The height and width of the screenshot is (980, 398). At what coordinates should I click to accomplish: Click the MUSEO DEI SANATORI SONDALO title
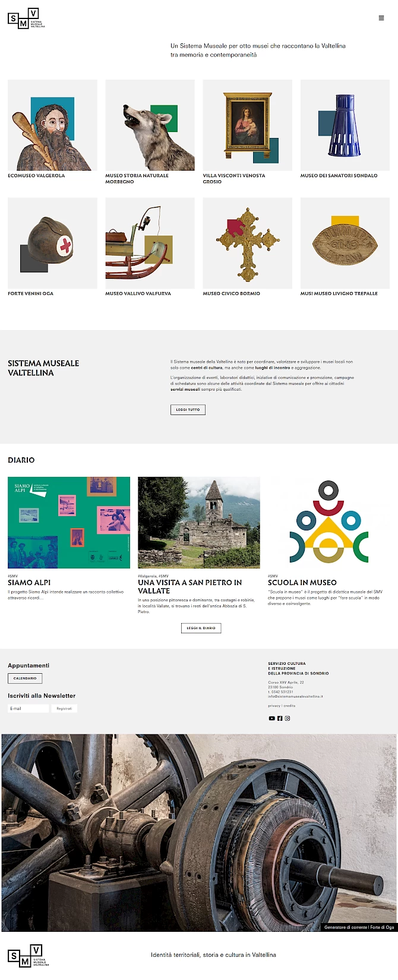pyautogui.click(x=339, y=175)
